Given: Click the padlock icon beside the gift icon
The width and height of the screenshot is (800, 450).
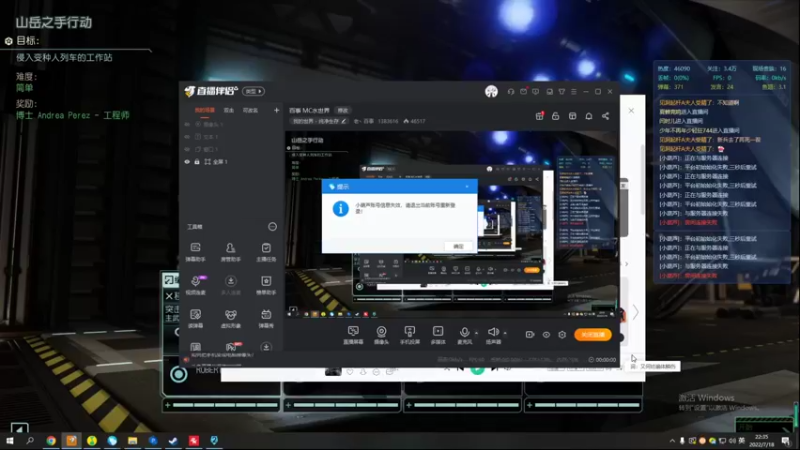Looking at the screenshot, I should coord(556,116).
